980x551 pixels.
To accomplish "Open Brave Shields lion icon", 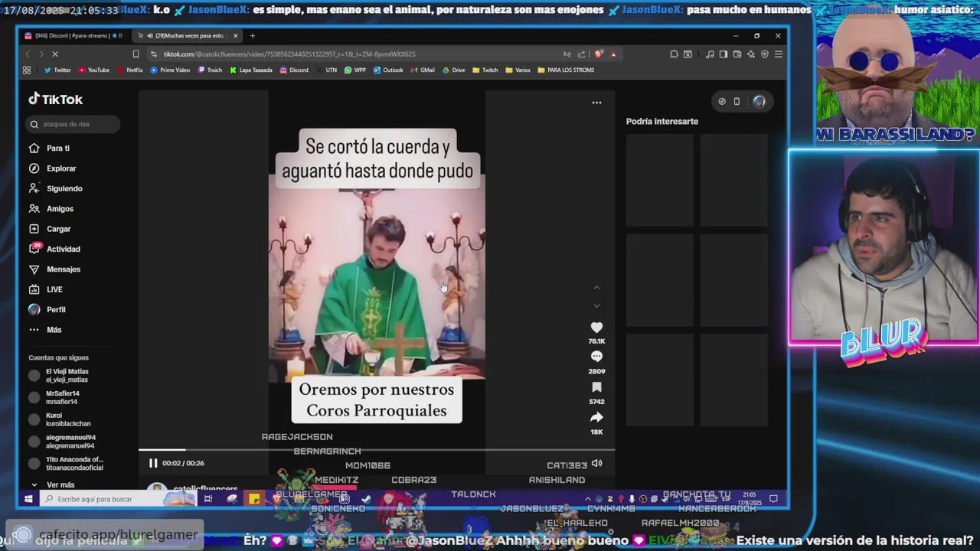I will click(599, 54).
